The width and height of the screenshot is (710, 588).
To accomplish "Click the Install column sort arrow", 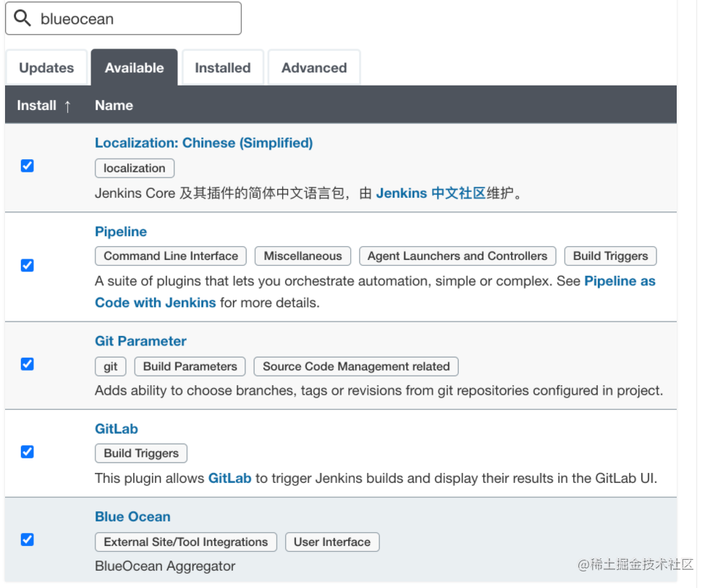I will 67,106.
